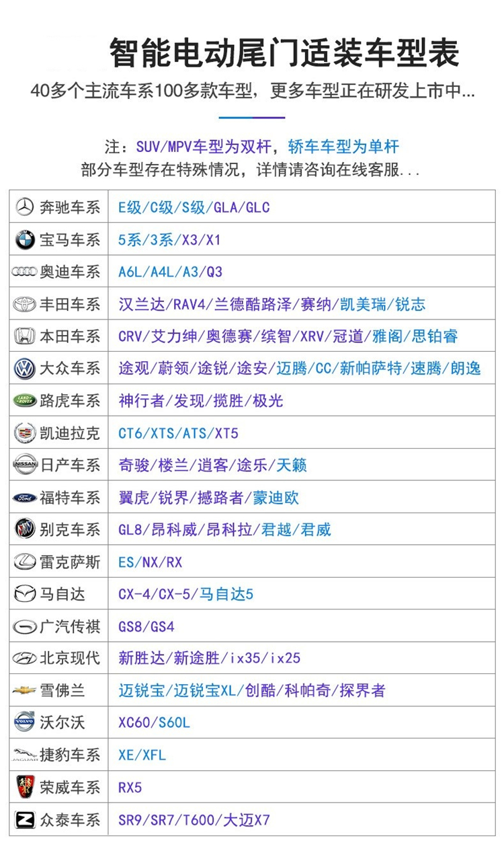Click models text XE/XFL
This screenshot has height=861, width=504.
142,755
